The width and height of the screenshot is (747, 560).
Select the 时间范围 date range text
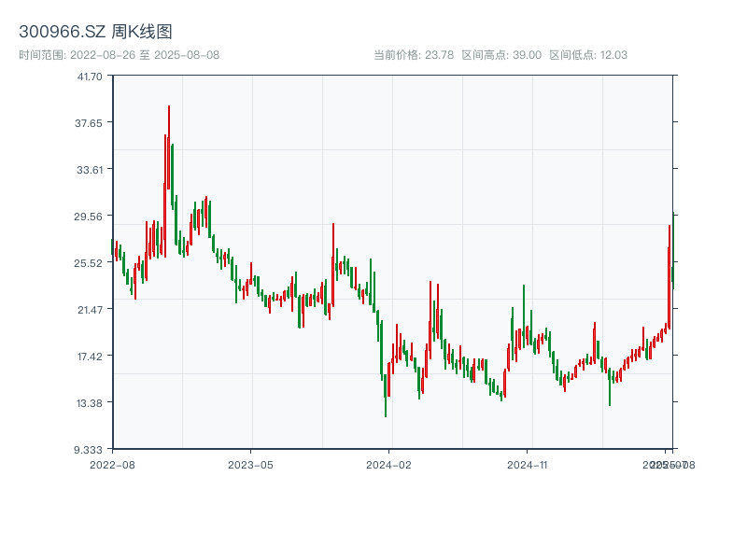pos(119,55)
